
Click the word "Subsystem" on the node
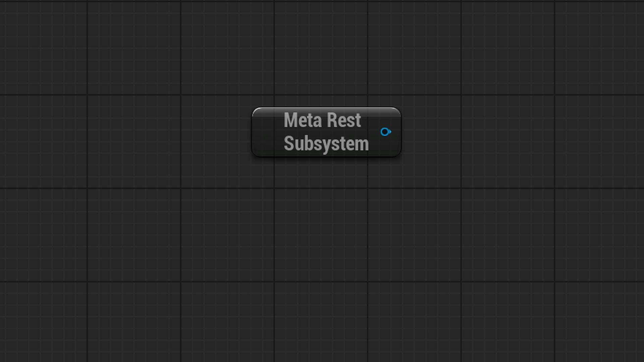(326, 144)
